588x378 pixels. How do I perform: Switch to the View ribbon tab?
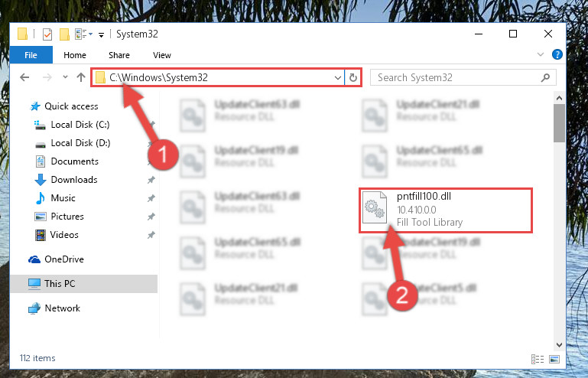tap(162, 55)
